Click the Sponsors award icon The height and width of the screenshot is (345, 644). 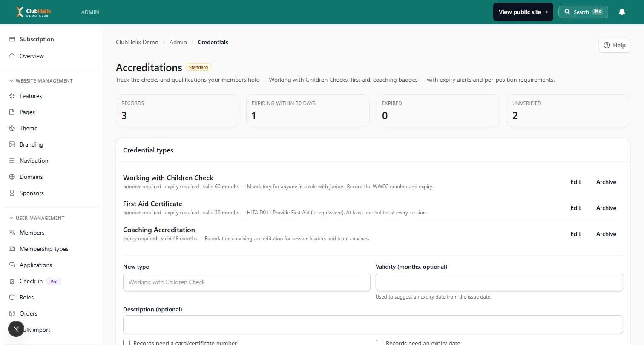[12, 193]
